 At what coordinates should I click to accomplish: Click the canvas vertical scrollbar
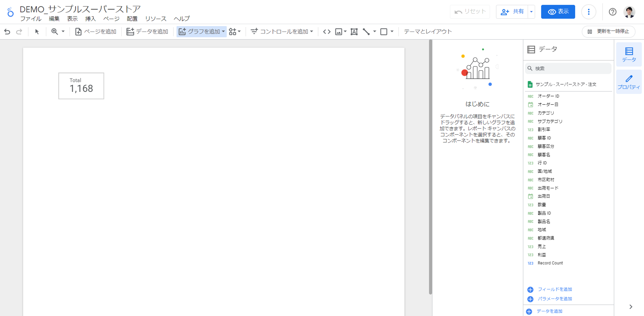pyautogui.click(x=431, y=167)
